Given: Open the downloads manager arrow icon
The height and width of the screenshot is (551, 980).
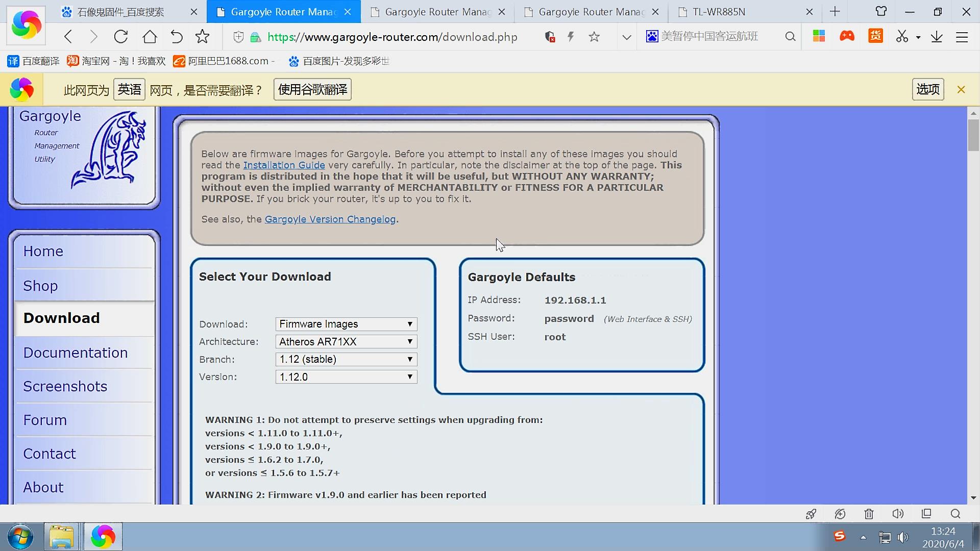Looking at the screenshot, I should (936, 37).
